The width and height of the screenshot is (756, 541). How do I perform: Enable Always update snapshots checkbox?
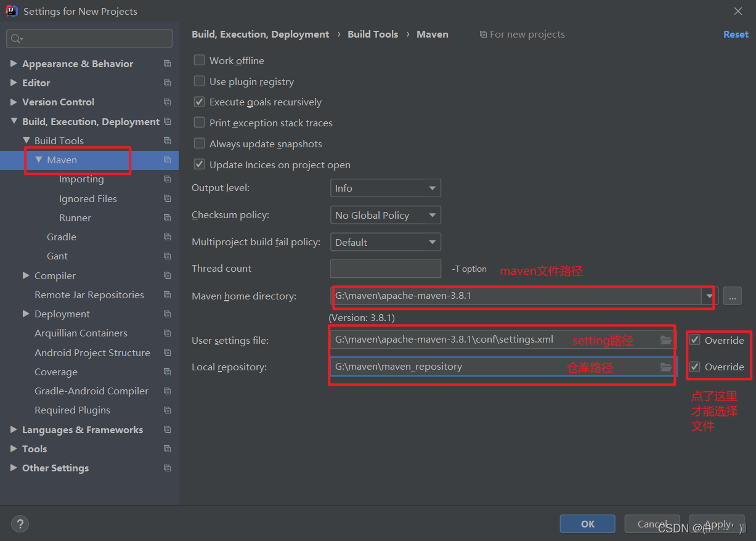(x=199, y=144)
